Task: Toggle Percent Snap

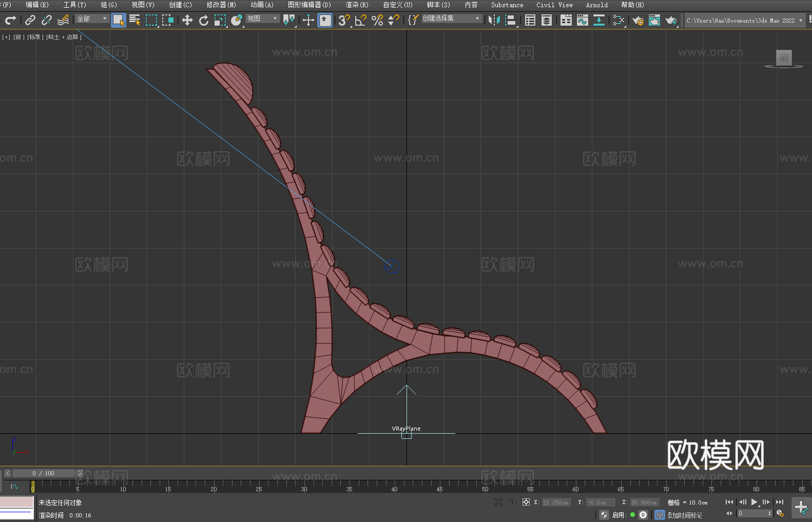Action: click(x=377, y=20)
